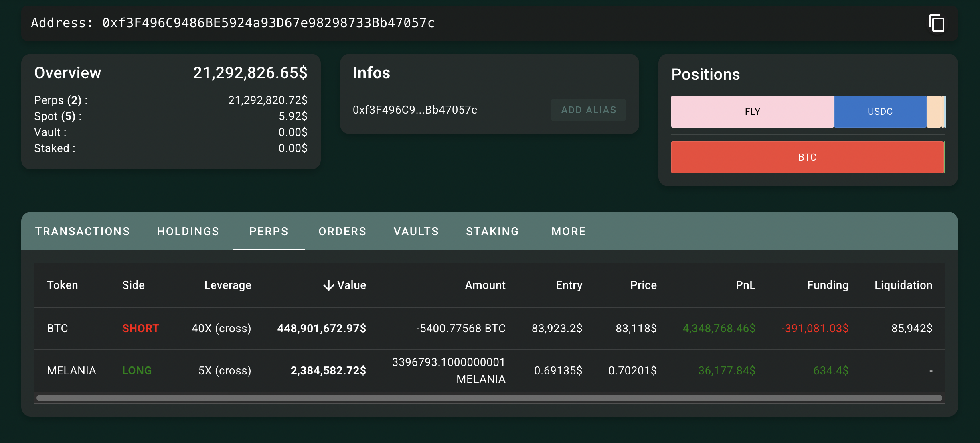Click the Vault overview row label
The image size is (980, 443).
pyautogui.click(x=50, y=132)
